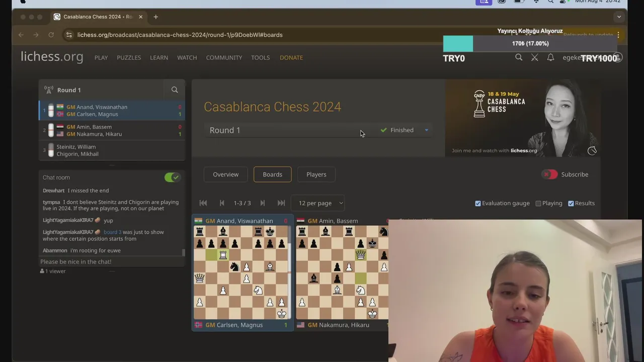644x362 pixels.
Task: Open notifications bell icon
Action: coord(550,57)
